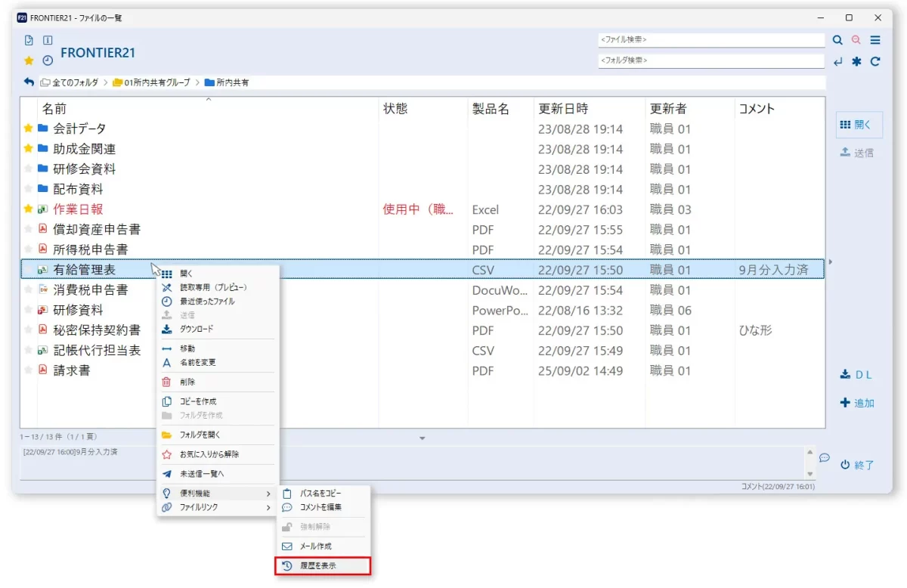
Task: Click the clock history icon beside FRONTIER21
Action: 48,60
